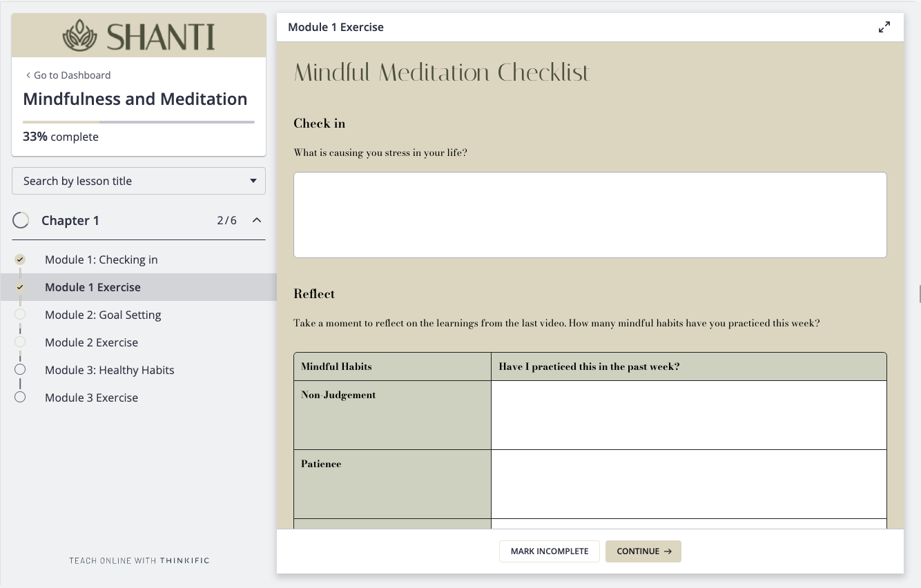Click the back chevron beside Go to Dashboard
The height and width of the screenshot is (588, 921).
tap(28, 75)
